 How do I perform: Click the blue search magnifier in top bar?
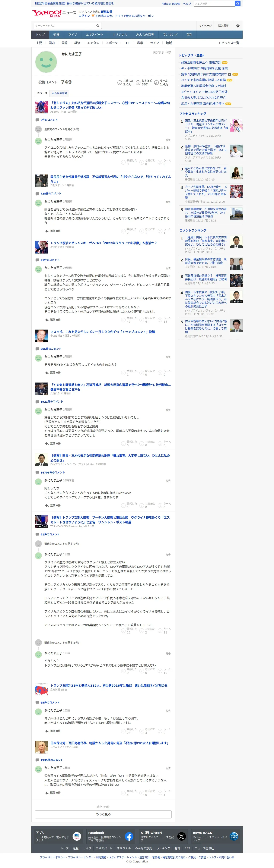coord(237,4)
